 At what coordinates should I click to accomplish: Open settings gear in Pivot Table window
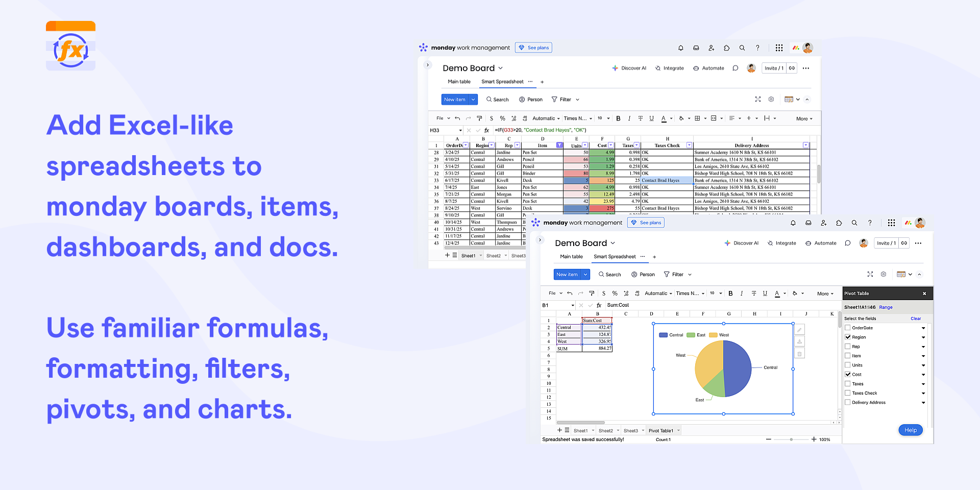pyautogui.click(x=884, y=275)
